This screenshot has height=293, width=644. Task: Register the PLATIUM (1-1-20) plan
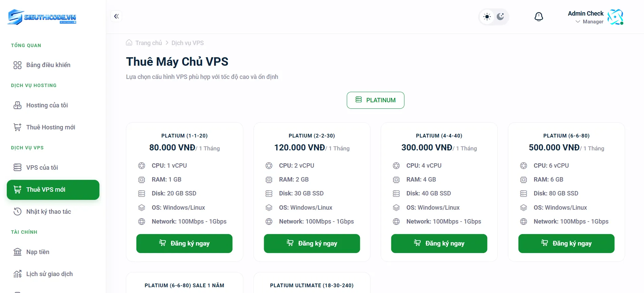click(184, 244)
